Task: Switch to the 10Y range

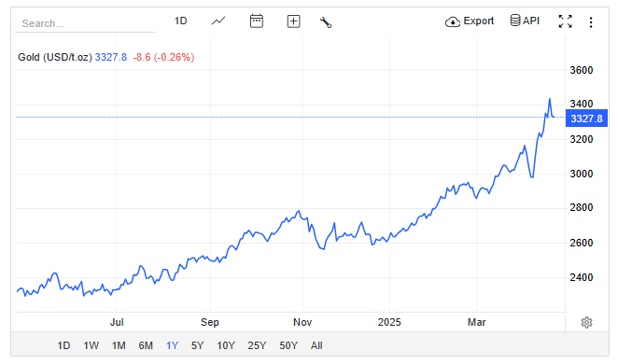Action: click(226, 345)
